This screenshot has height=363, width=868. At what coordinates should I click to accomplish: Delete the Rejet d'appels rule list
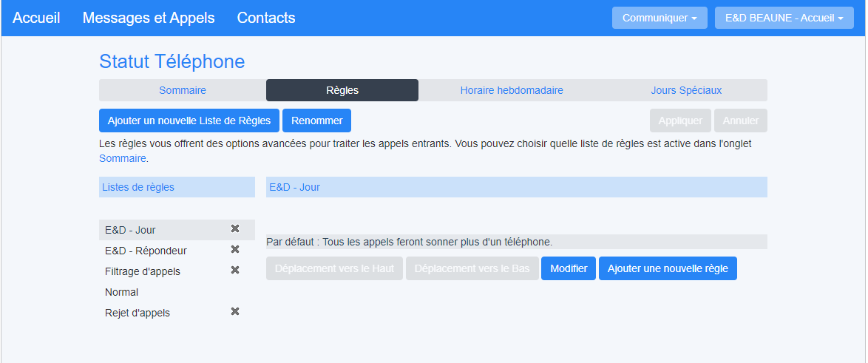tap(235, 312)
